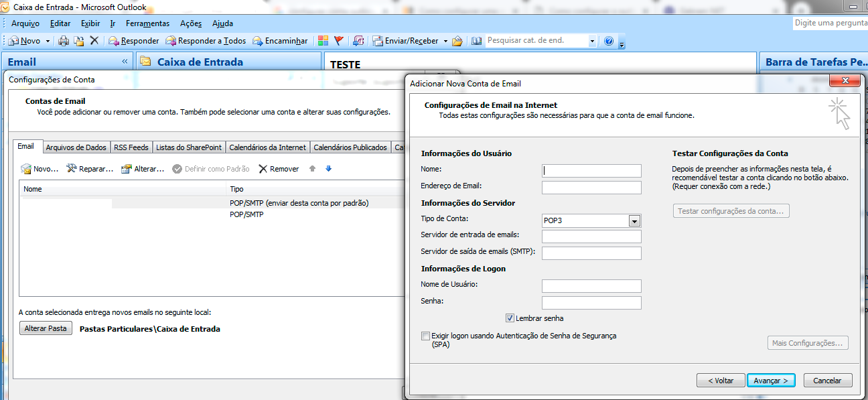This screenshot has height=400, width=868.
Task: Open the dropdown arrow next to Novo
Action: (x=48, y=41)
